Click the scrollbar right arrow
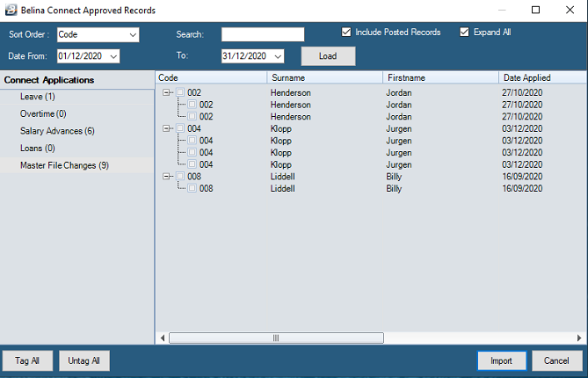This screenshot has height=378, width=588. coord(579,338)
